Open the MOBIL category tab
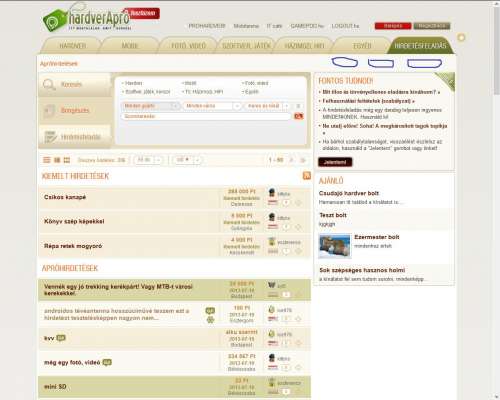This screenshot has height=400, width=500. [130, 46]
